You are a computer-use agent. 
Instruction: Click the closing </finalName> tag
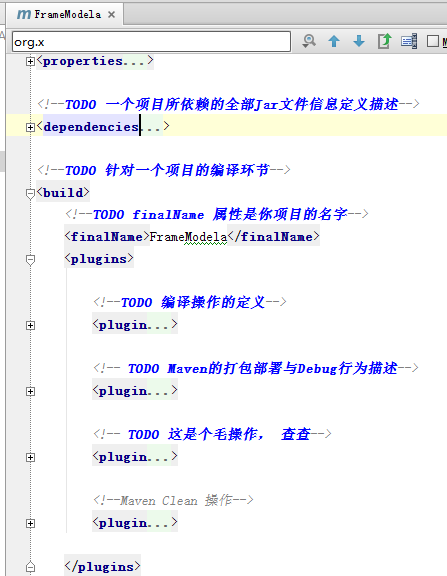(x=274, y=237)
